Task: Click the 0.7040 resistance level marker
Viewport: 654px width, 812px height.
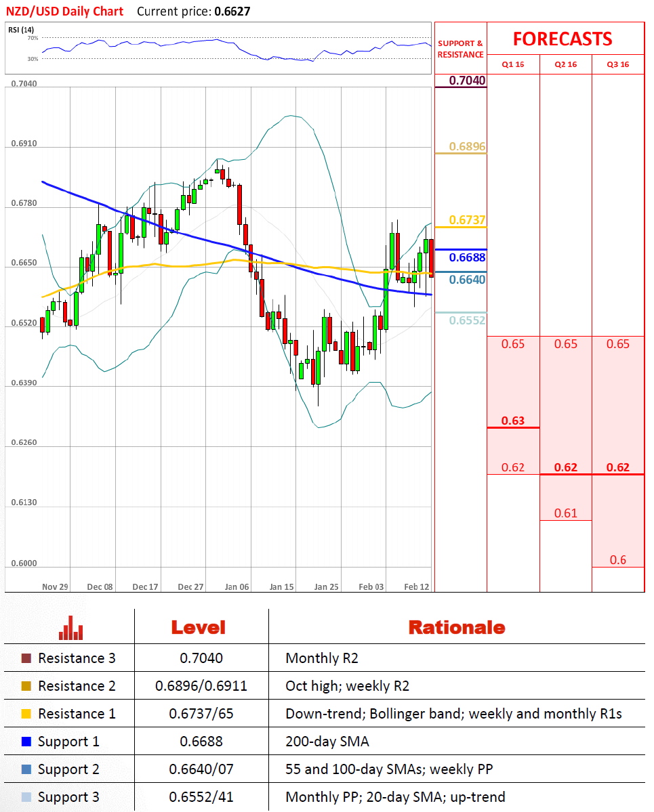Action: 468,81
